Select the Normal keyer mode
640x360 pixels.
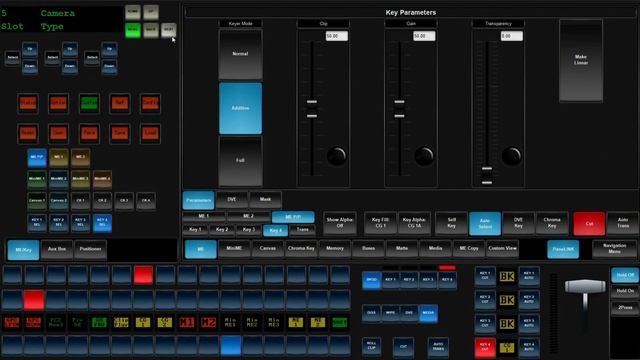point(240,54)
